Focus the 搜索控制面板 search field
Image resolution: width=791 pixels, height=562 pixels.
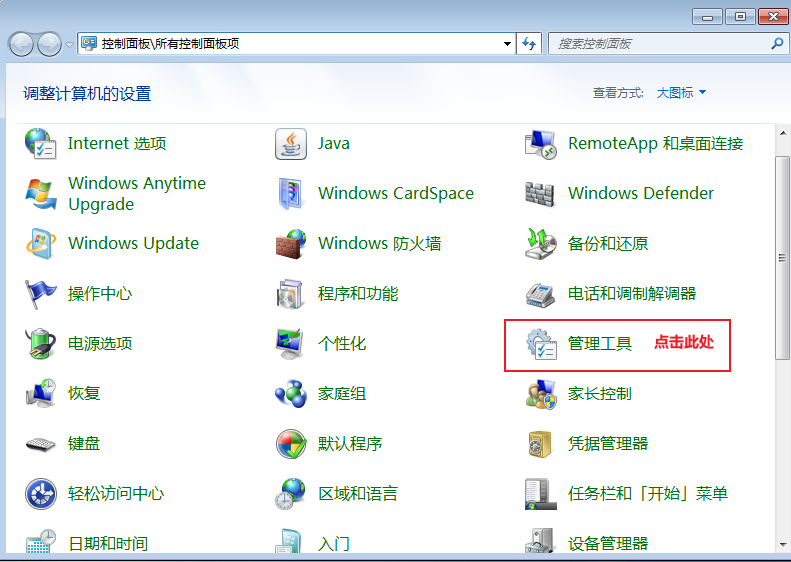click(x=667, y=44)
